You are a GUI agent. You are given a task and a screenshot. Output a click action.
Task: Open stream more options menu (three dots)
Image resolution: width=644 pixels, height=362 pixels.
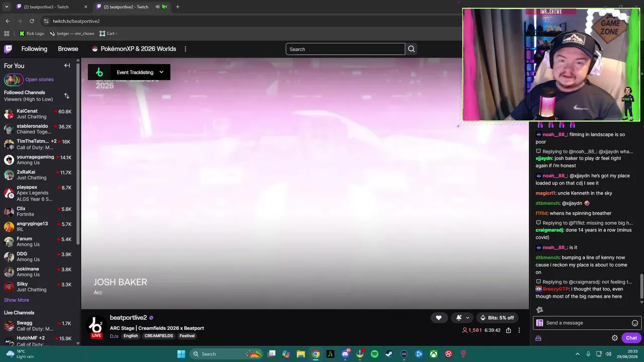pos(519,330)
